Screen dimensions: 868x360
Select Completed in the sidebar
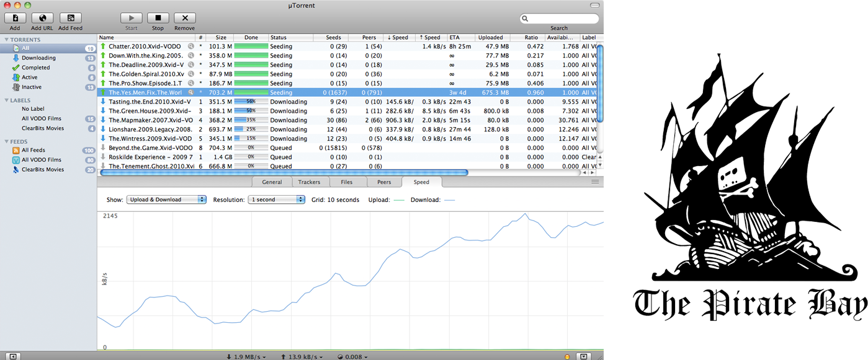pyautogui.click(x=48, y=68)
